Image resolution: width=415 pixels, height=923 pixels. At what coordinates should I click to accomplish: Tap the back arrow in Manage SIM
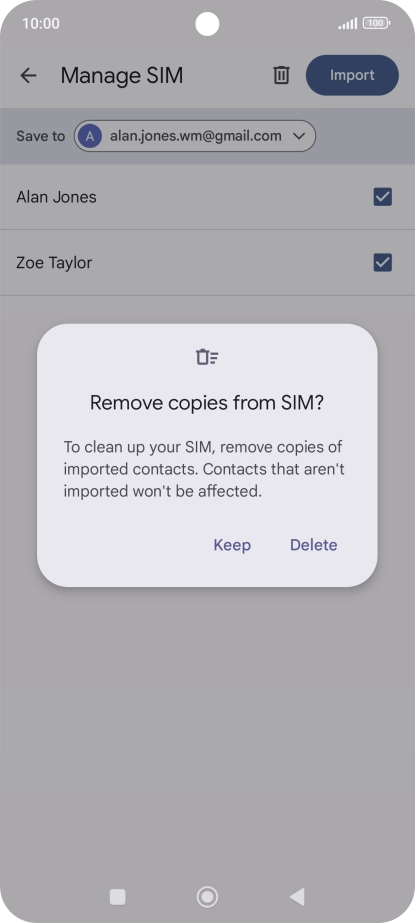pos(28,75)
